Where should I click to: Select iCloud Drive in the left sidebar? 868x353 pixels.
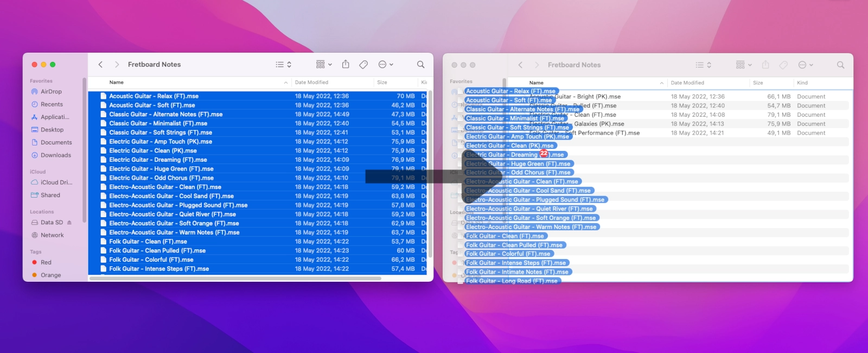pos(56,182)
